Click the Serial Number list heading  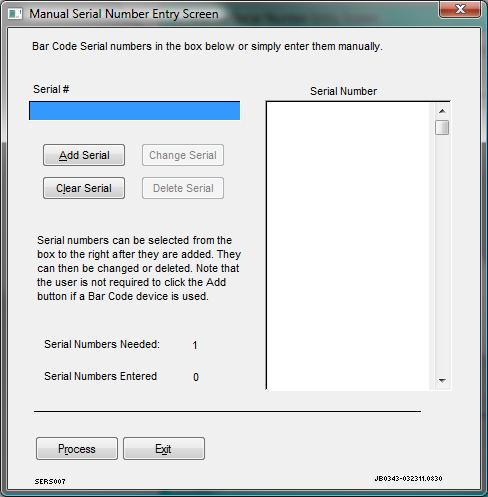(x=343, y=91)
